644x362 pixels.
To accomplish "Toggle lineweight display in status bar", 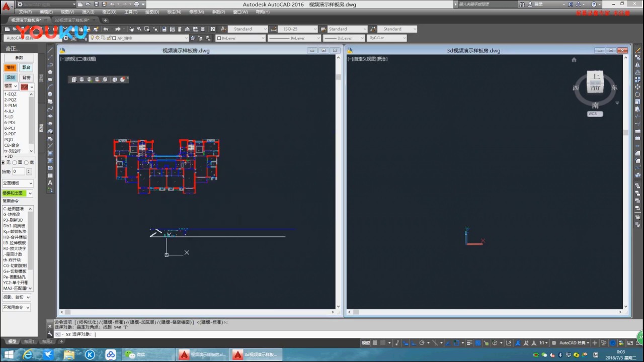I will (x=469, y=343).
